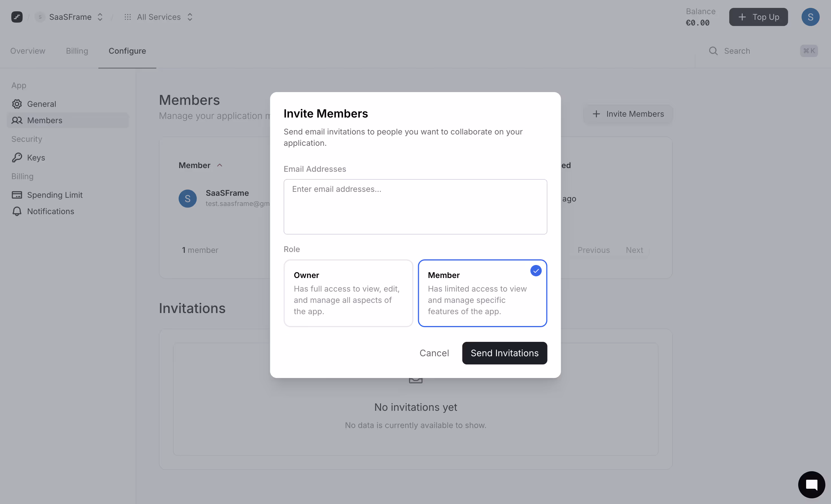Select the Owner role option
The width and height of the screenshot is (831, 504).
tap(348, 293)
